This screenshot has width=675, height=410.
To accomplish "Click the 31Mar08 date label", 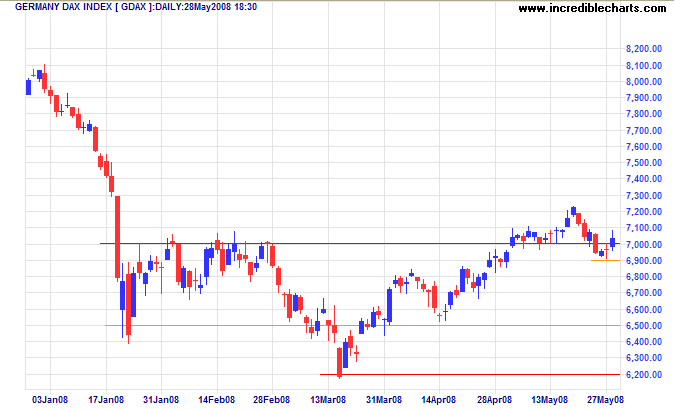I will (384, 400).
